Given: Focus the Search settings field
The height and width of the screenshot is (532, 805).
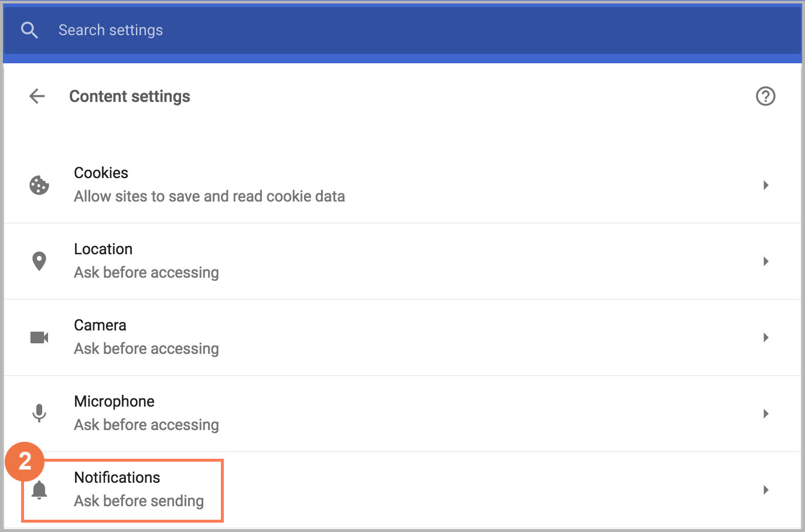Looking at the screenshot, I should 352,30.
